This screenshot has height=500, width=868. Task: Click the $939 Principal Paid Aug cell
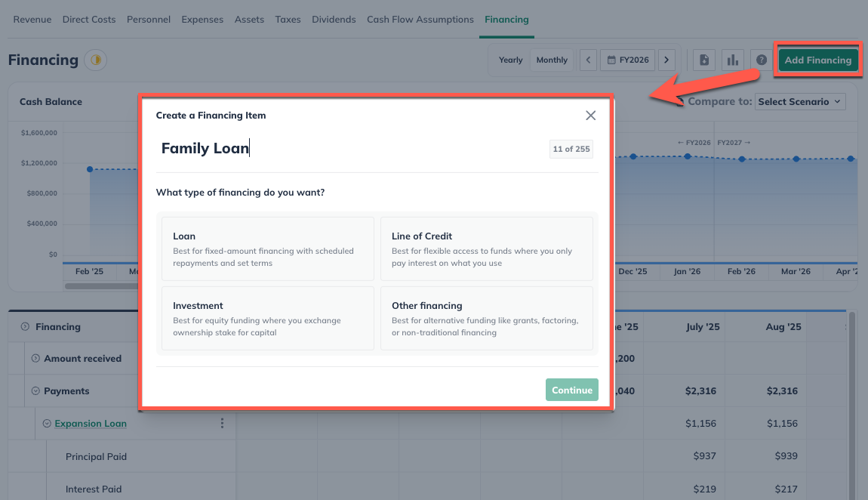coord(786,456)
